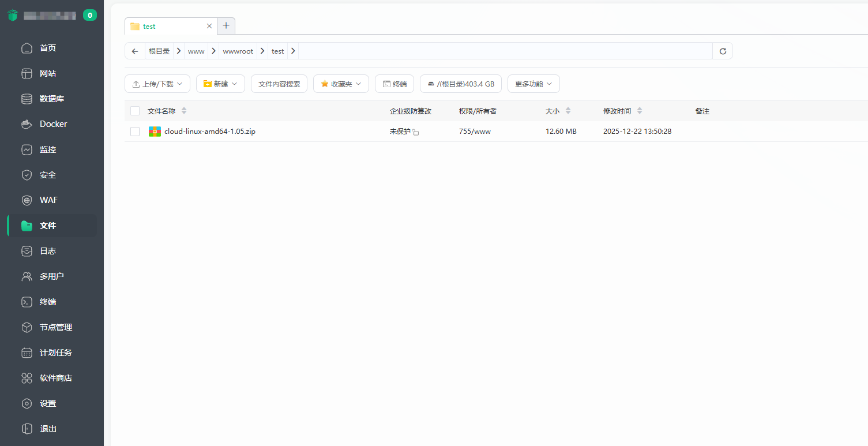Expand chevron after 根目录 breadcrumb
This screenshot has width=868, height=446.
[179, 51]
